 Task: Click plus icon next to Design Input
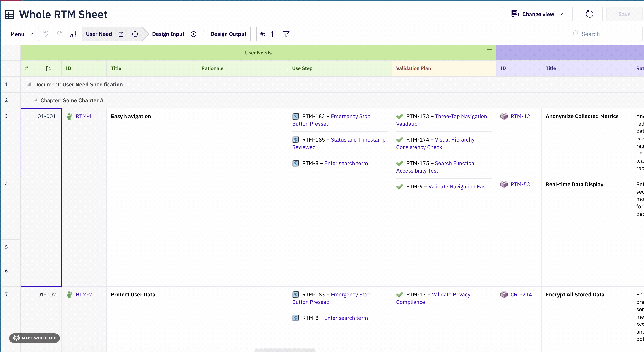click(194, 34)
